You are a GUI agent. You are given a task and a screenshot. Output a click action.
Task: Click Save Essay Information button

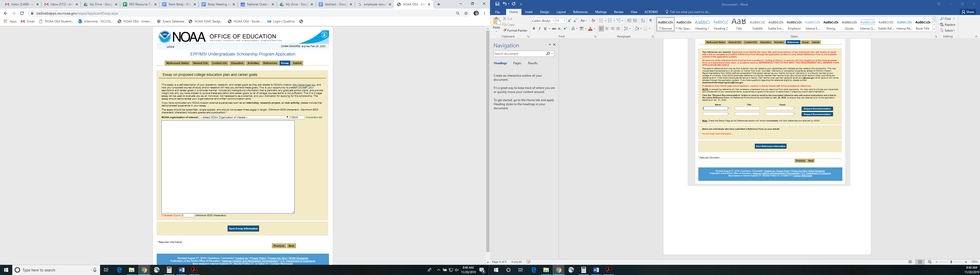[x=243, y=229]
